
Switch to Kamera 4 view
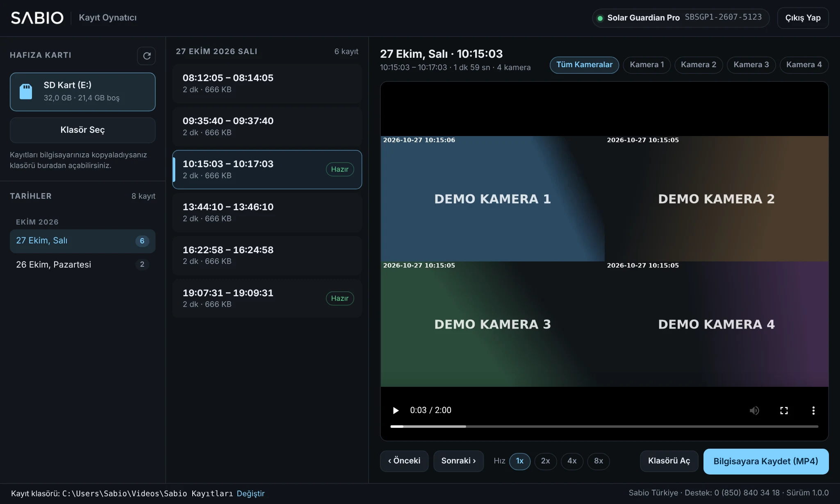[x=804, y=65]
